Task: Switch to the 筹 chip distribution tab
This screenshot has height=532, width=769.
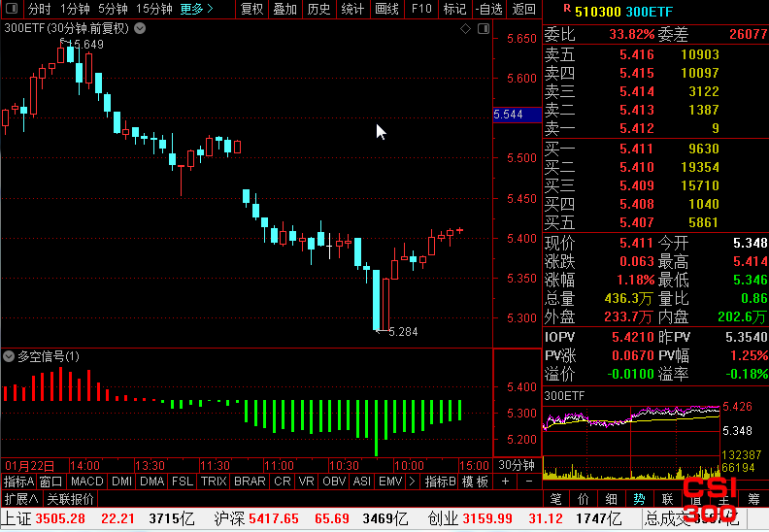Action: tap(753, 499)
